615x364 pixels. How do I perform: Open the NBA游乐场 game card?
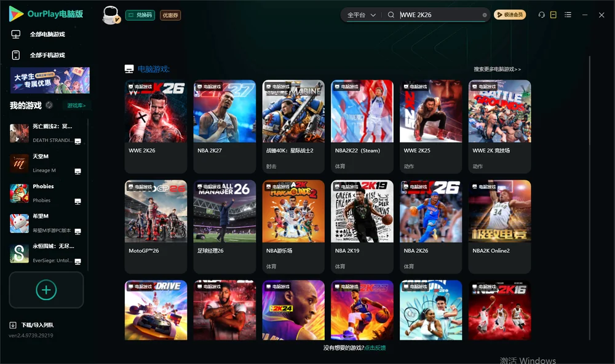coord(293,227)
